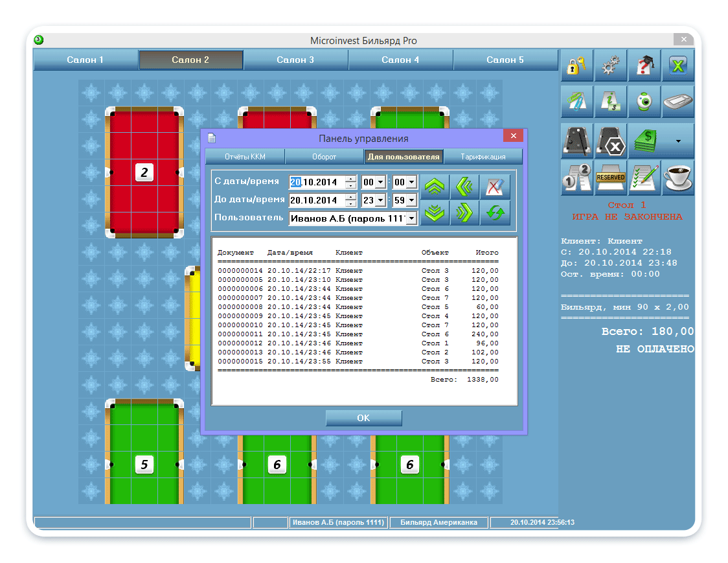
Task: Open the end minute dropdown showing 59
Action: pyautogui.click(x=411, y=201)
